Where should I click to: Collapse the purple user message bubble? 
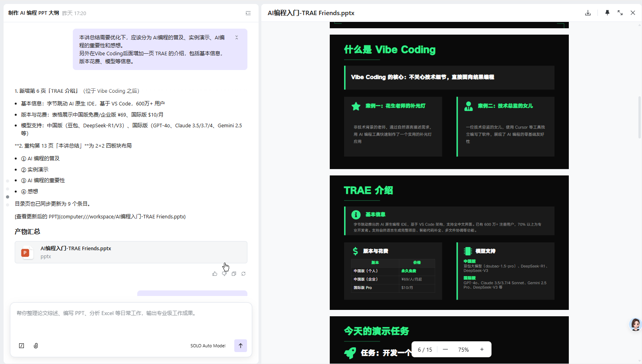click(x=236, y=37)
